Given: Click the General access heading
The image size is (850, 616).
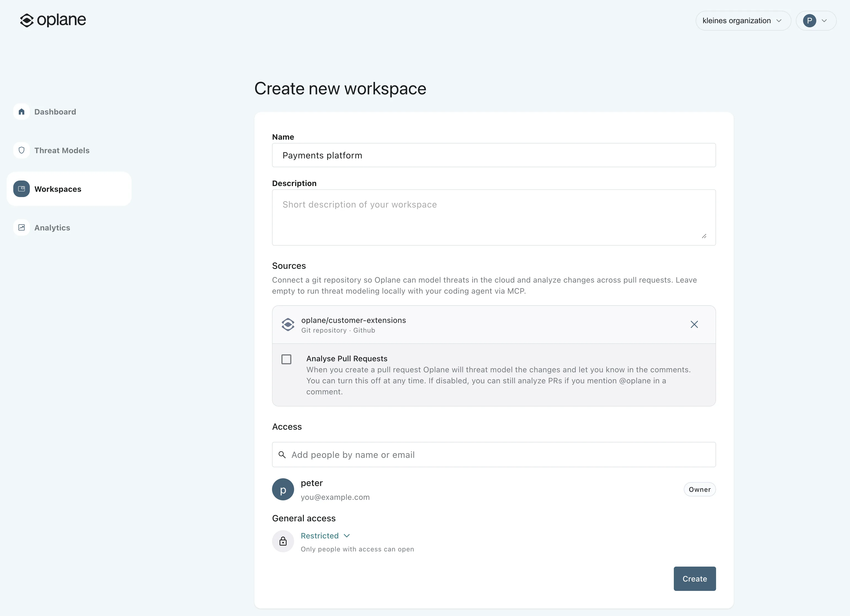Looking at the screenshot, I should pyautogui.click(x=304, y=518).
